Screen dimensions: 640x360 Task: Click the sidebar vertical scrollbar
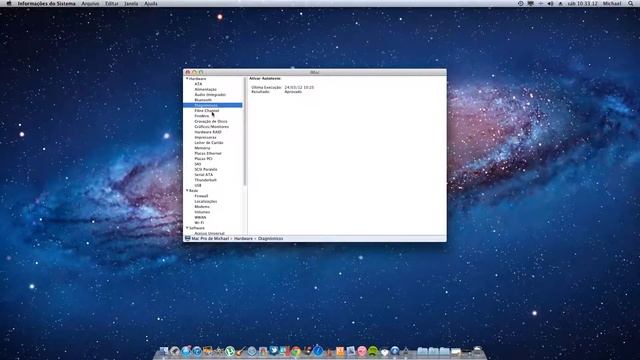244,131
